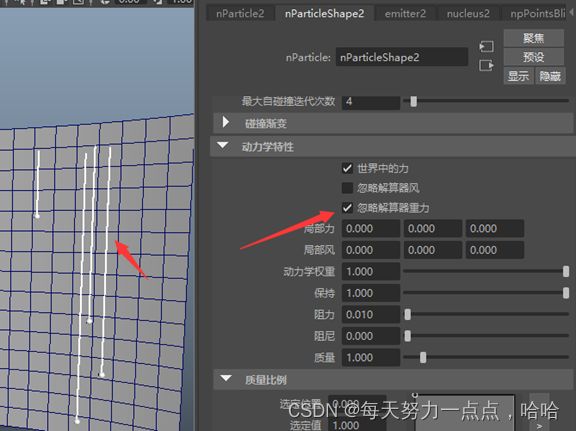The height and width of the screenshot is (431, 576).
Task: Click the 选定值 field showing 1.000
Action: pyautogui.click(x=356, y=425)
